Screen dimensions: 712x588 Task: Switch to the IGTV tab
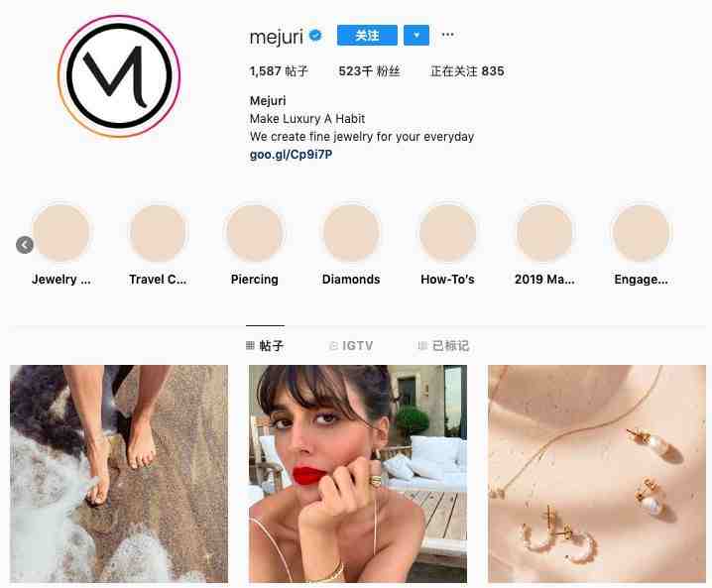[x=351, y=346]
